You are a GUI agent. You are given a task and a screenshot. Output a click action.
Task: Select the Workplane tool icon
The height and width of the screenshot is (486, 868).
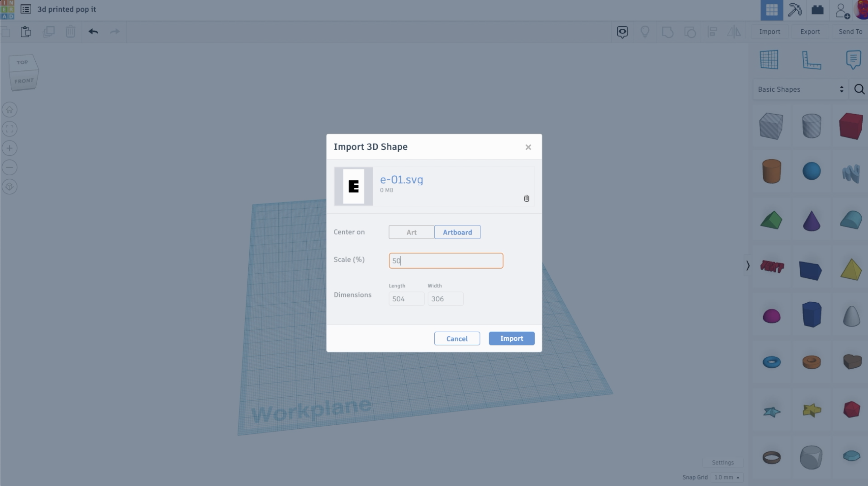(769, 60)
